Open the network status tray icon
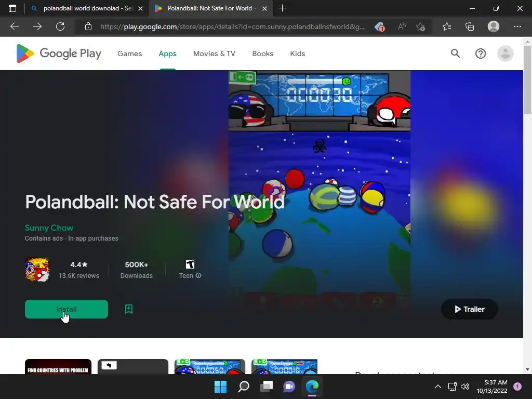Viewport: 532px width, 399px height. tap(453, 387)
